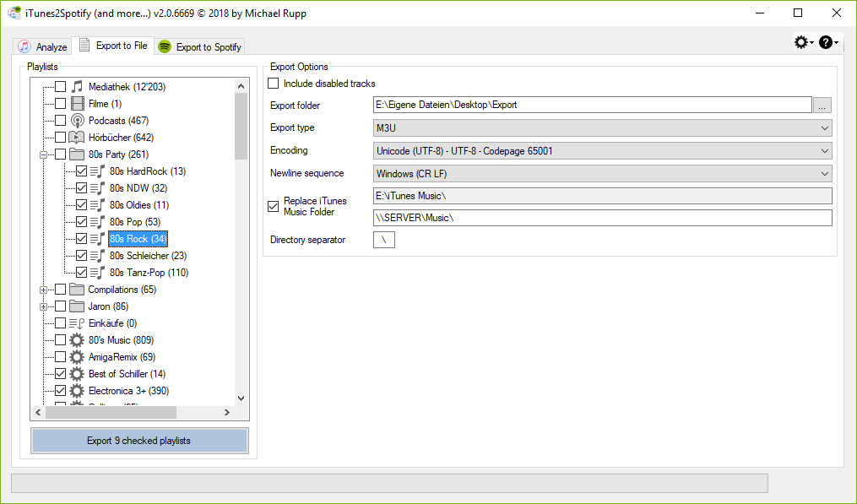Click the gear icon beside AmigaRemix
Viewport: 857px width, 504px height.
(77, 357)
